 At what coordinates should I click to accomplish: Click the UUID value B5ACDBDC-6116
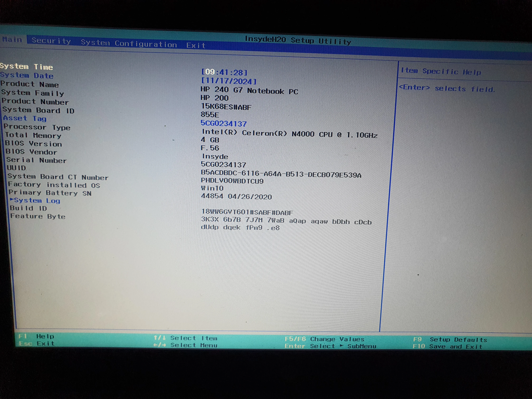click(281, 174)
